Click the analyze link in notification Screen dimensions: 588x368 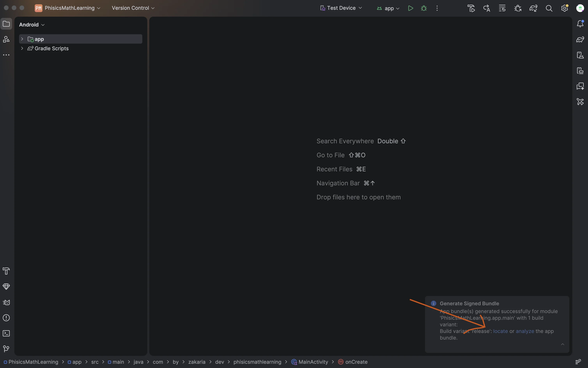click(x=525, y=331)
